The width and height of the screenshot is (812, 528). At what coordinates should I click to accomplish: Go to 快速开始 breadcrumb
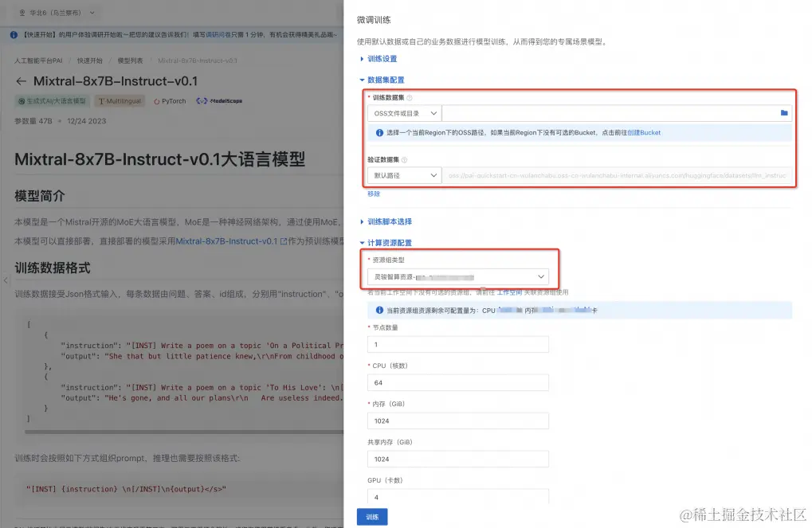(x=90, y=61)
